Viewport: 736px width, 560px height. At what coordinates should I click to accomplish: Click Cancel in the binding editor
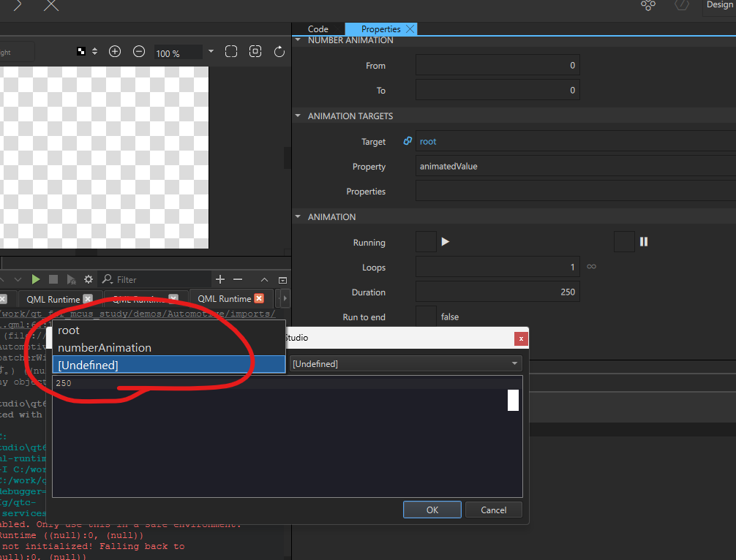(493, 510)
